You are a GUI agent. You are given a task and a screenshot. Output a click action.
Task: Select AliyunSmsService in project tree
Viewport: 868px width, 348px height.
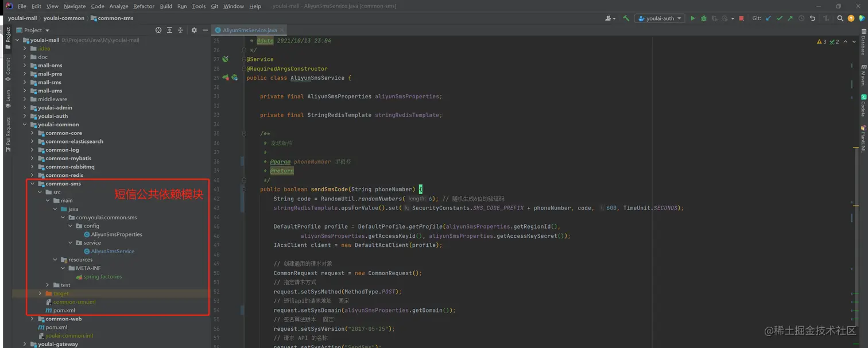pyautogui.click(x=113, y=251)
